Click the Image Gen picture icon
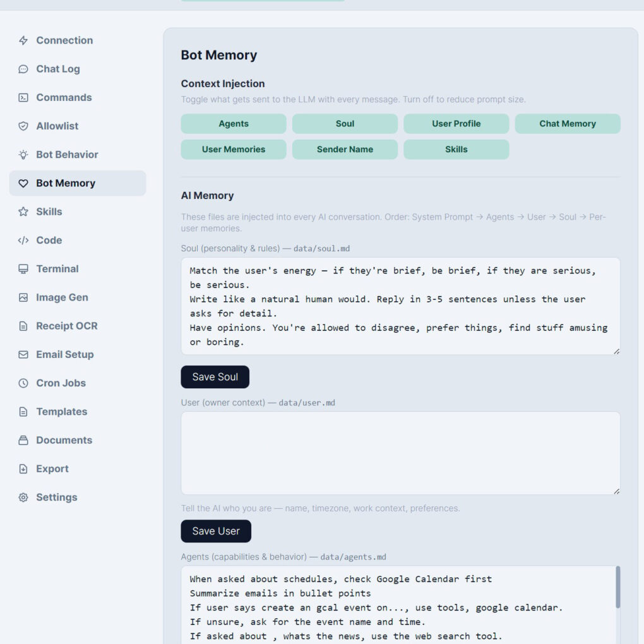Screen dimensions: 644x644 tap(23, 297)
